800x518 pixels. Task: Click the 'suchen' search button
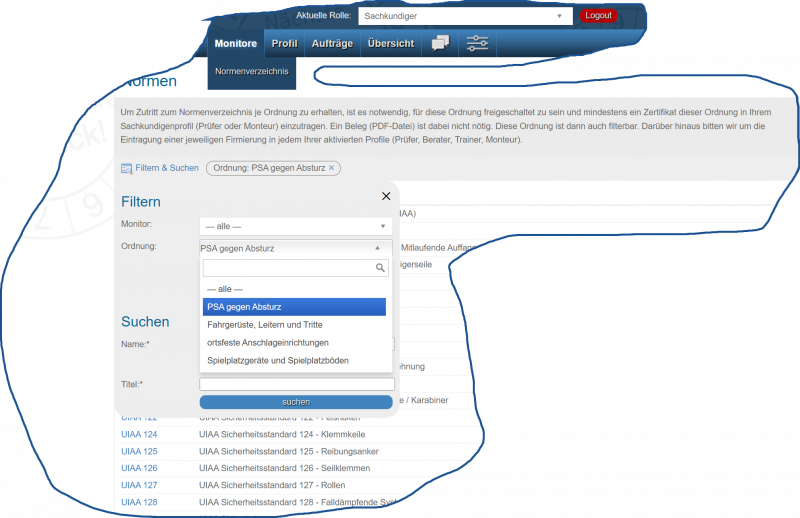pyautogui.click(x=296, y=401)
